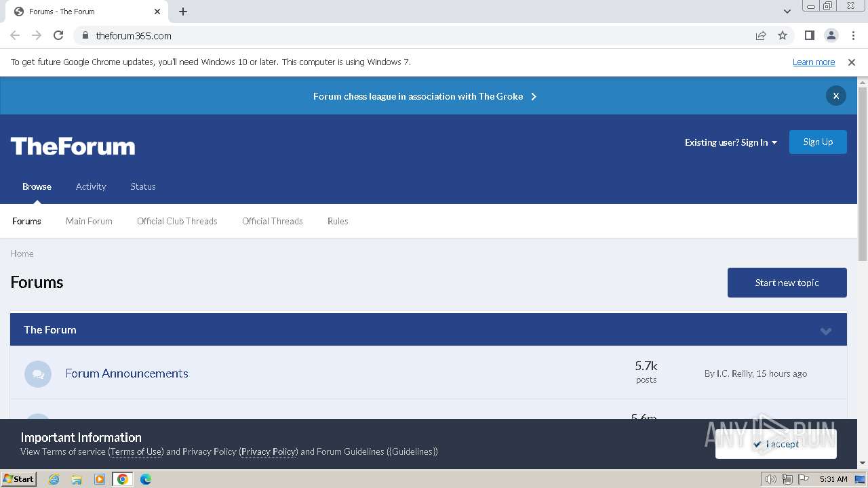Viewport: 868px width, 488px height.
Task: Click the Sign Up button
Action: click(x=818, y=142)
